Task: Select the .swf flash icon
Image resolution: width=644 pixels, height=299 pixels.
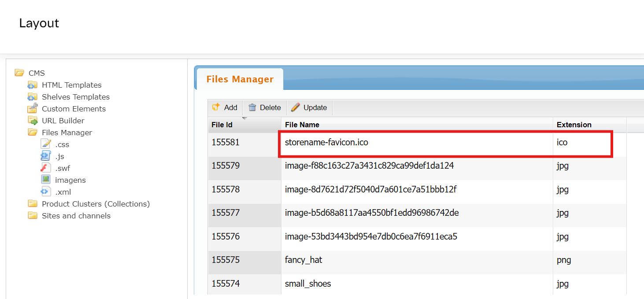Action: 46,168
